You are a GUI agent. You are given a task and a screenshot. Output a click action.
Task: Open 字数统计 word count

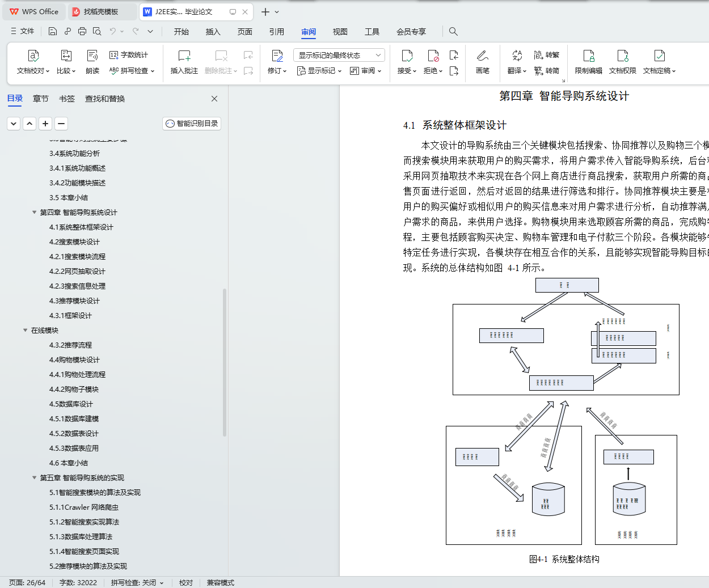(129, 55)
